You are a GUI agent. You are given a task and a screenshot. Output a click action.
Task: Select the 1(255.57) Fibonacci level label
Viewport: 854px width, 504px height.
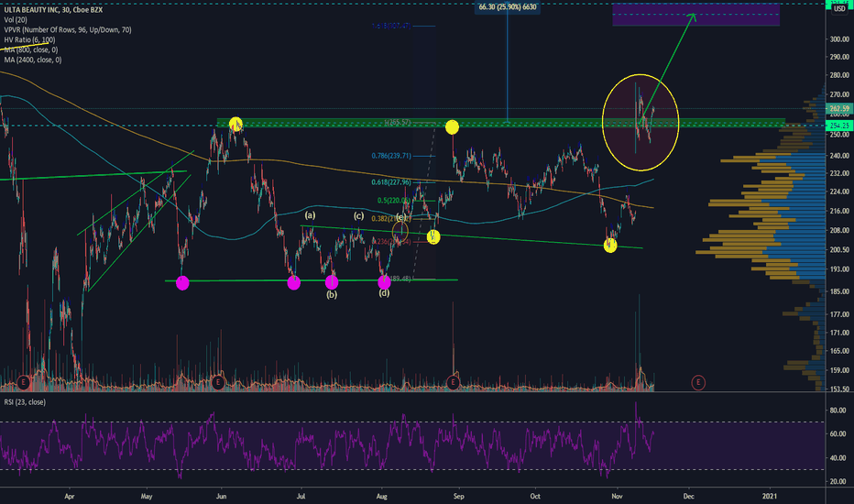pyautogui.click(x=397, y=123)
